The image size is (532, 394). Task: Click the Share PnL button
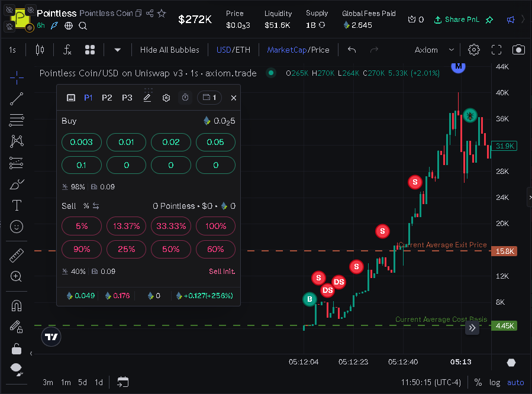tap(457, 20)
